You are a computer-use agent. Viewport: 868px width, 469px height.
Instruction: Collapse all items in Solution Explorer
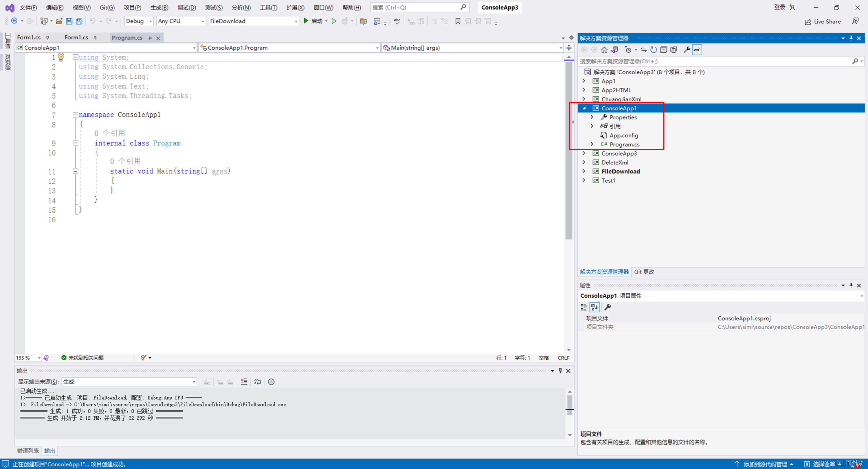tap(663, 50)
